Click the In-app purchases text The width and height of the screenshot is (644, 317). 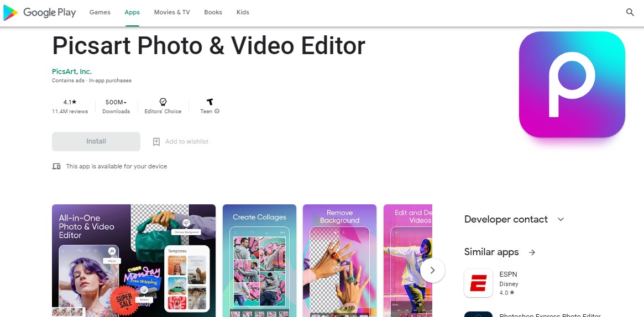click(110, 81)
